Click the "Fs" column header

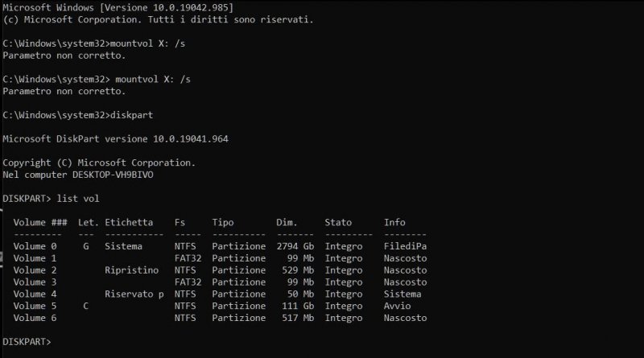180,221
